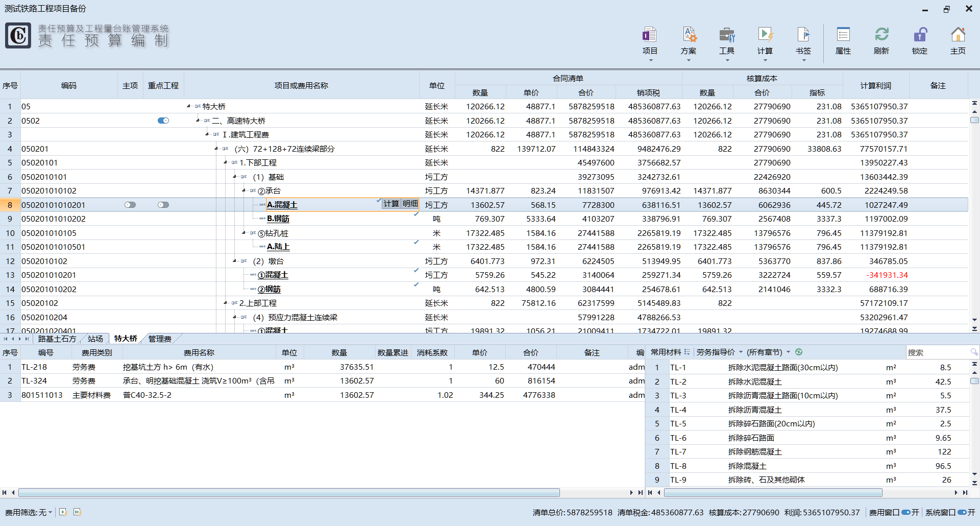This screenshot has width=980, height=526.
Task: Open the 书签 bookmark icon
Action: click(x=803, y=41)
